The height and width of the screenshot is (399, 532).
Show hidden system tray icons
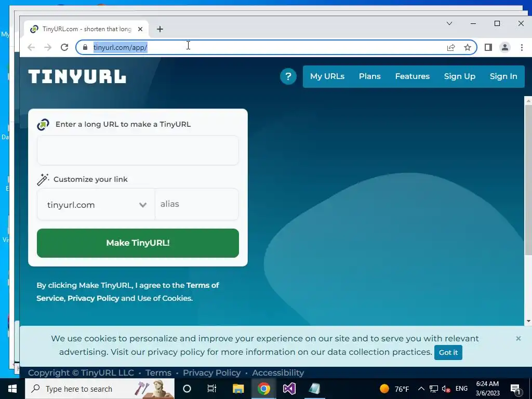[x=421, y=389]
